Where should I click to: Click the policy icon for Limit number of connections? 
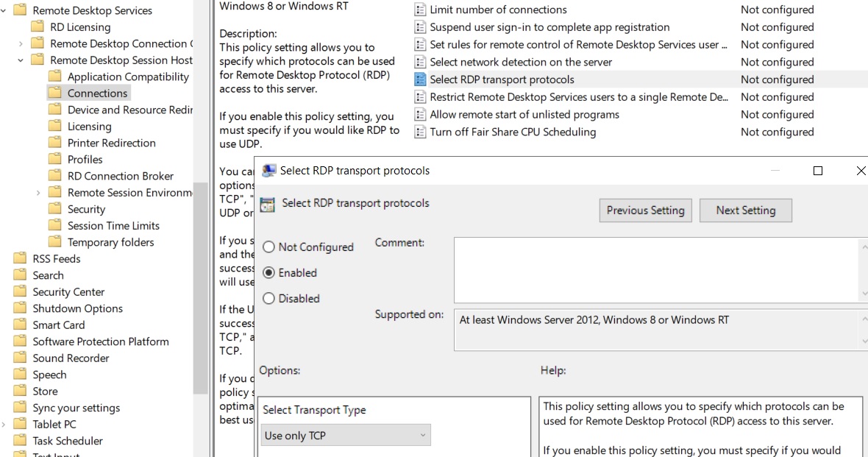pos(420,10)
